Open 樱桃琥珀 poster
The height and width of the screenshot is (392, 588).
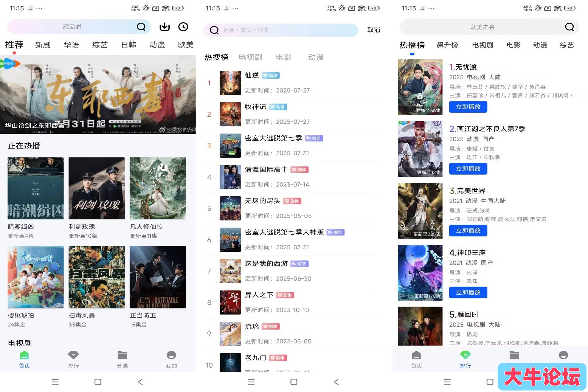click(36, 277)
